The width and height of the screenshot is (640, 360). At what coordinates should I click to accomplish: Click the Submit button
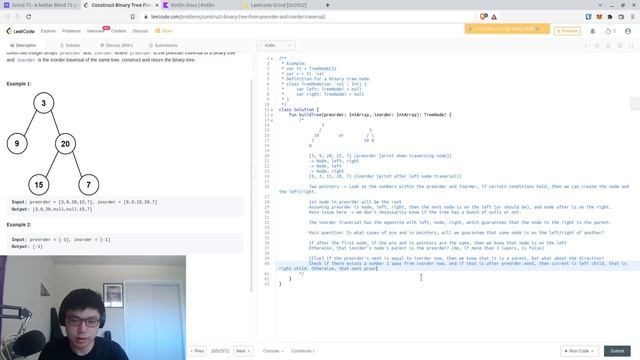[617, 351]
